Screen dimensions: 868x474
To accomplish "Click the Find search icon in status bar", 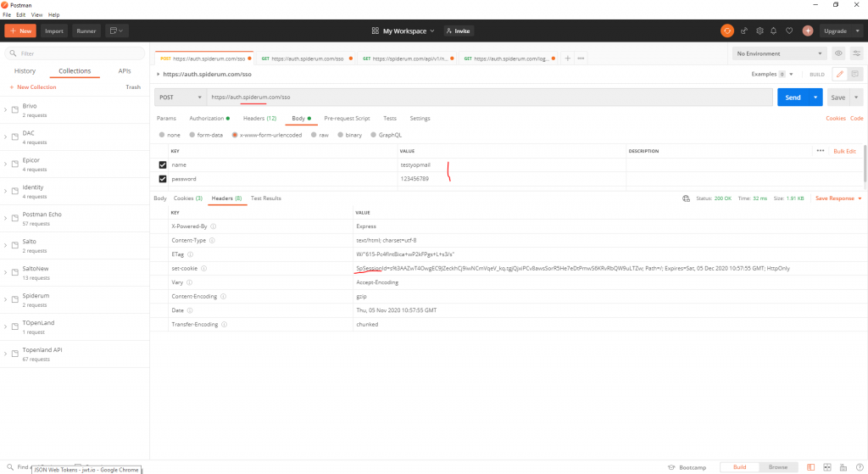I will pyautogui.click(x=10, y=467).
